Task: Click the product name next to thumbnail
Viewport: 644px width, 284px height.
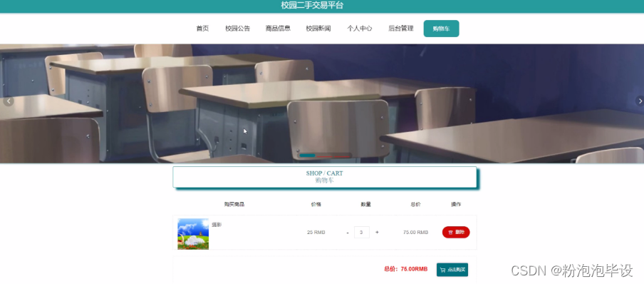Action: [217, 225]
